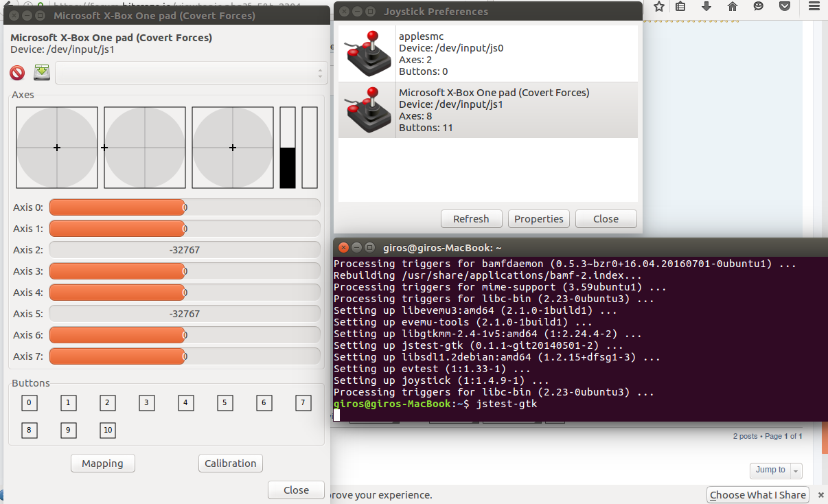The height and width of the screenshot is (504, 828).
Task: Click the red prohibition icon
Action: pos(17,73)
